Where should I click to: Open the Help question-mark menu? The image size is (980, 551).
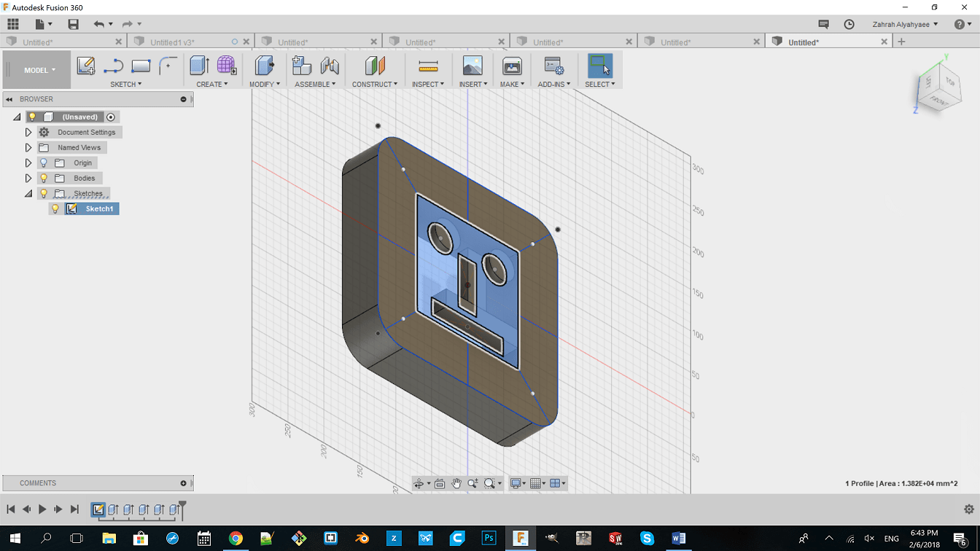962,24
